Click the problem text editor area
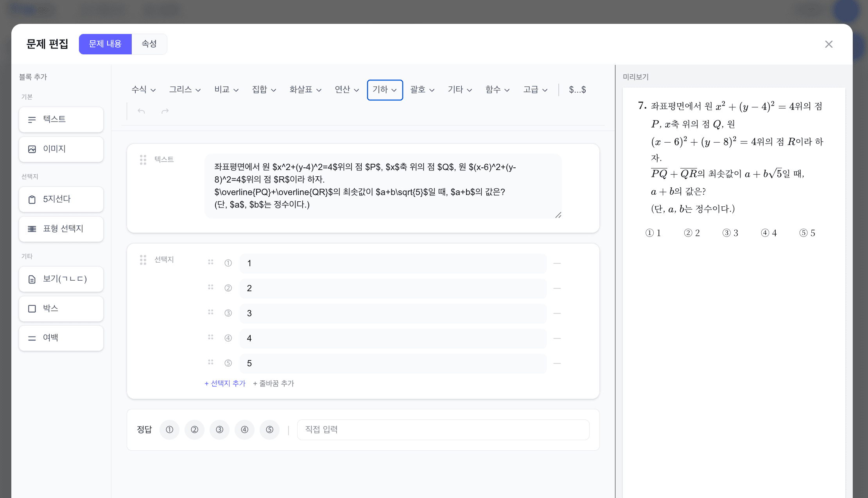This screenshot has height=498, width=868. pyautogui.click(x=383, y=186)
